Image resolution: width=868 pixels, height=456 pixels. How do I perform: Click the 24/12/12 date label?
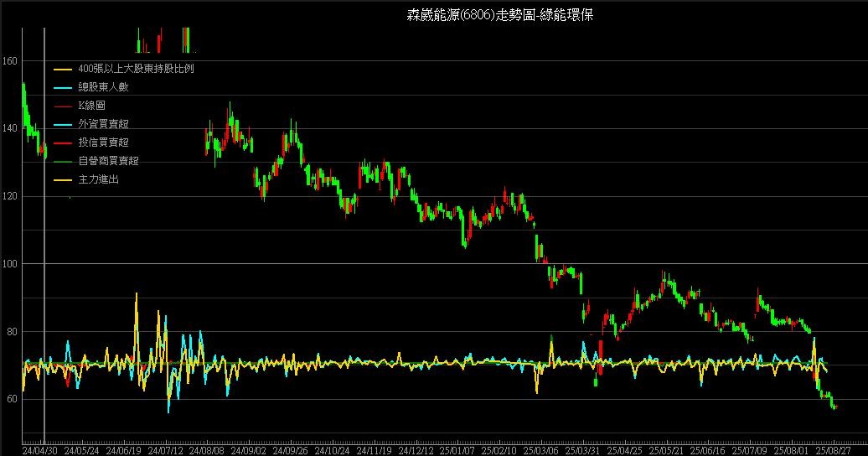(416, 450)
